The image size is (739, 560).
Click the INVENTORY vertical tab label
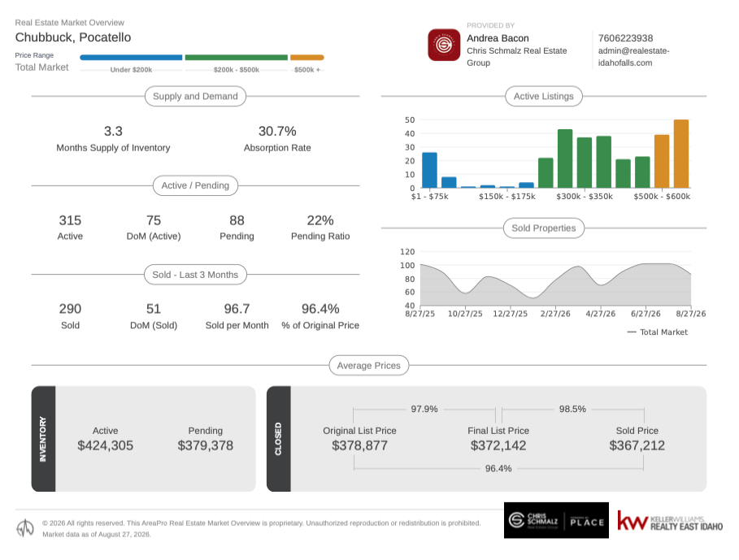[43, 439]
